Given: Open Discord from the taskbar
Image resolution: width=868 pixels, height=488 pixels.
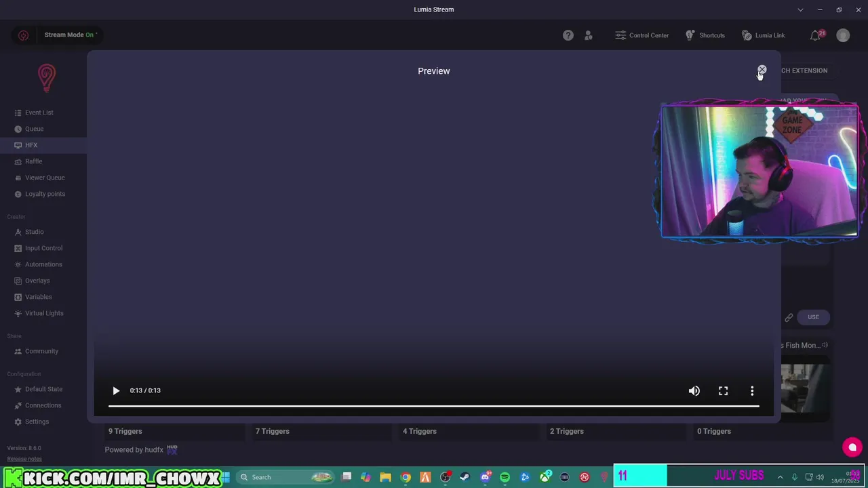Looking at the screenshot, I should pyautogui.click(x=485, y=477).
